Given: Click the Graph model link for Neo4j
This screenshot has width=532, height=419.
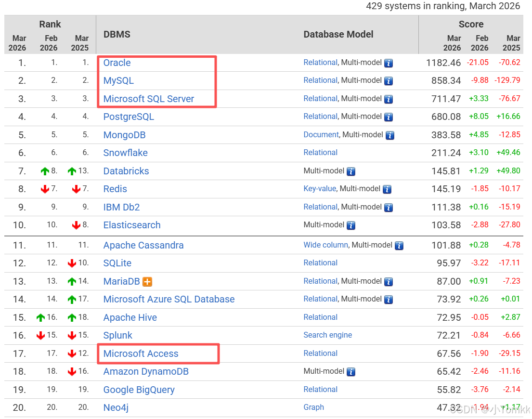Looking at the screenshot, I should tap(314, 407).
